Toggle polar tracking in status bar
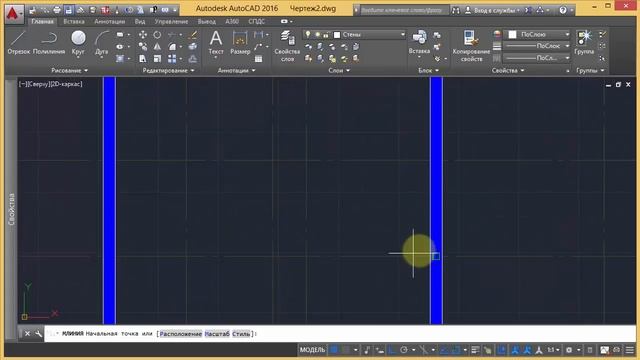 [404, 350]
